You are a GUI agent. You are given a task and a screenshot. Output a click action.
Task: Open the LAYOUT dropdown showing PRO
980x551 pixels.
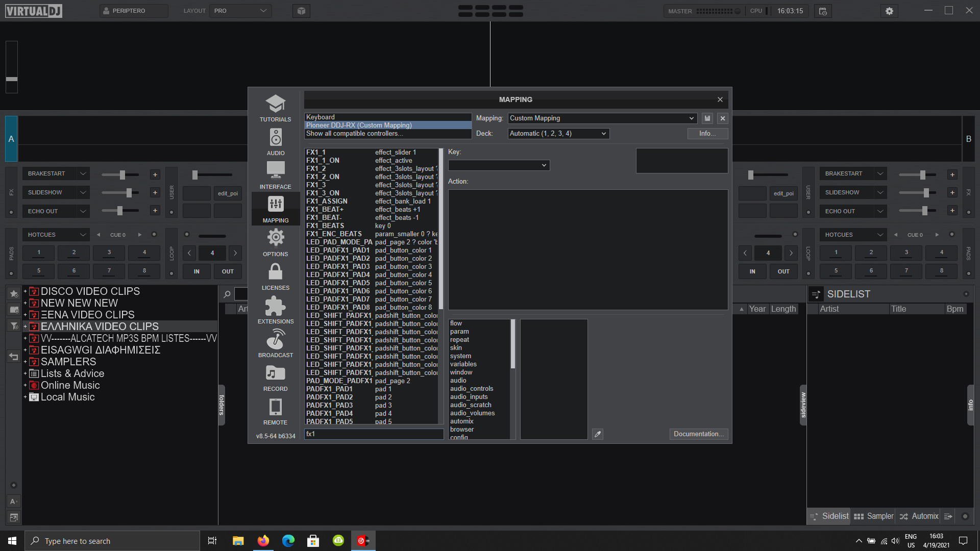point(240,11)
